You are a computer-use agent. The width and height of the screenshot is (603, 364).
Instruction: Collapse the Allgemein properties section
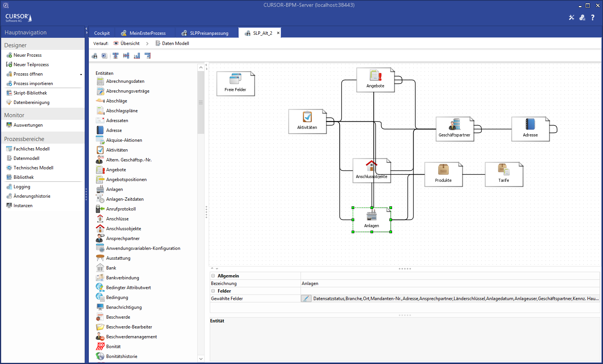pyautogui.click(x=213, y=276)
